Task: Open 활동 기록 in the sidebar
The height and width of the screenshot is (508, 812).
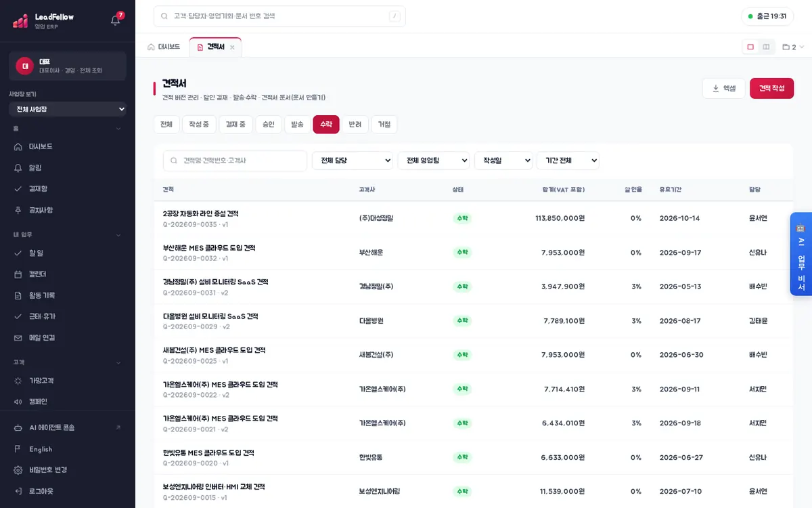Action: (x=68, y=295)
